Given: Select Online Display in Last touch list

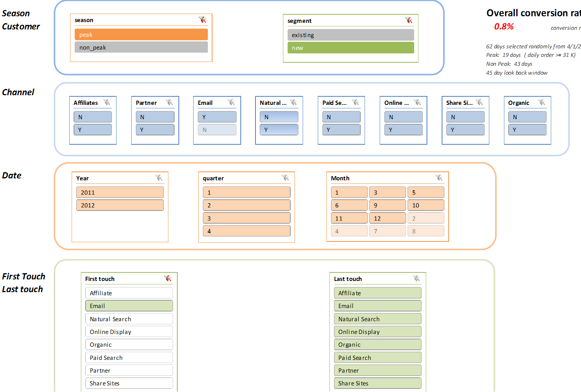Looking at the screenshot, I should [x=377, y=332].
